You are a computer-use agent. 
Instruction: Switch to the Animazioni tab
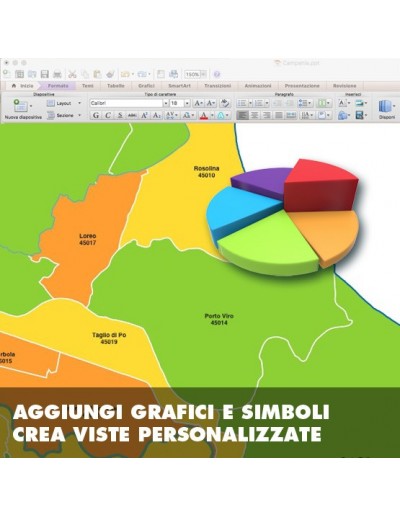coord(258,86)
